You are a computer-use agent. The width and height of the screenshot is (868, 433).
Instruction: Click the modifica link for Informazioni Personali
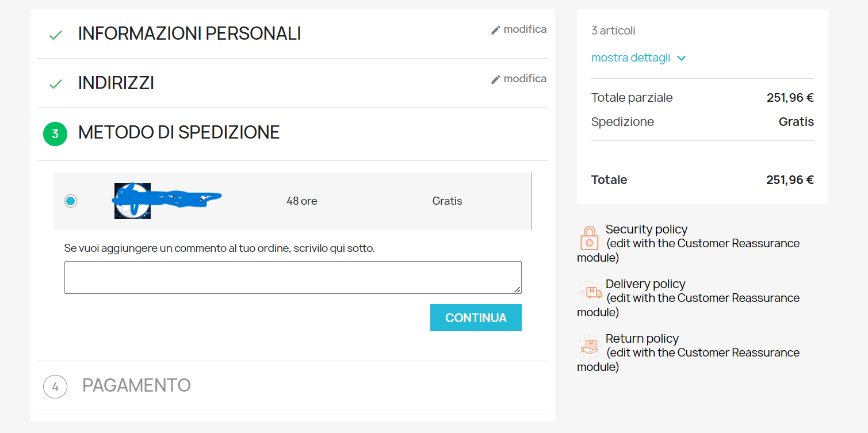pos(525,29)
